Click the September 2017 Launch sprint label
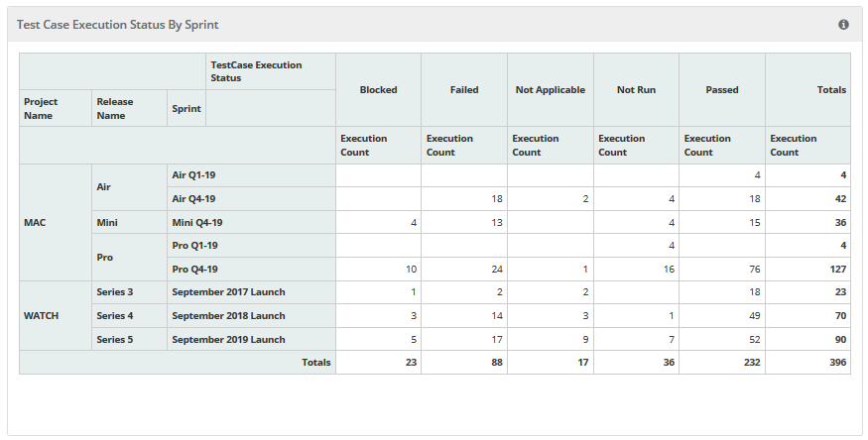The height and width of the screenshot is (440, 868). pyautogui.click(x=251, y=292)
